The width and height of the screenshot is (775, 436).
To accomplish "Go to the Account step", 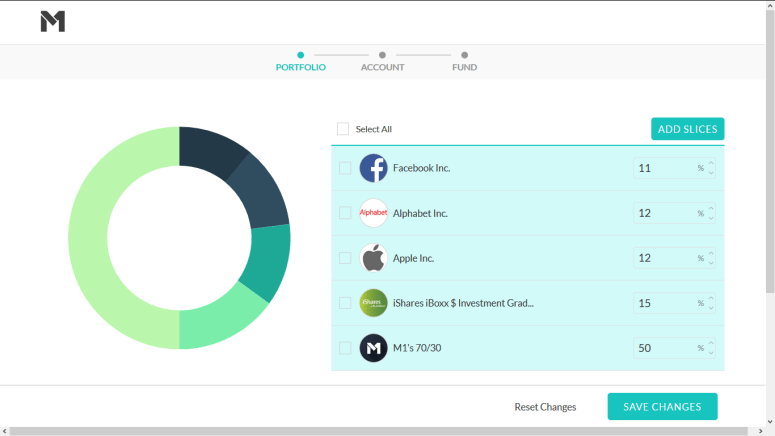I will point(382,62).
